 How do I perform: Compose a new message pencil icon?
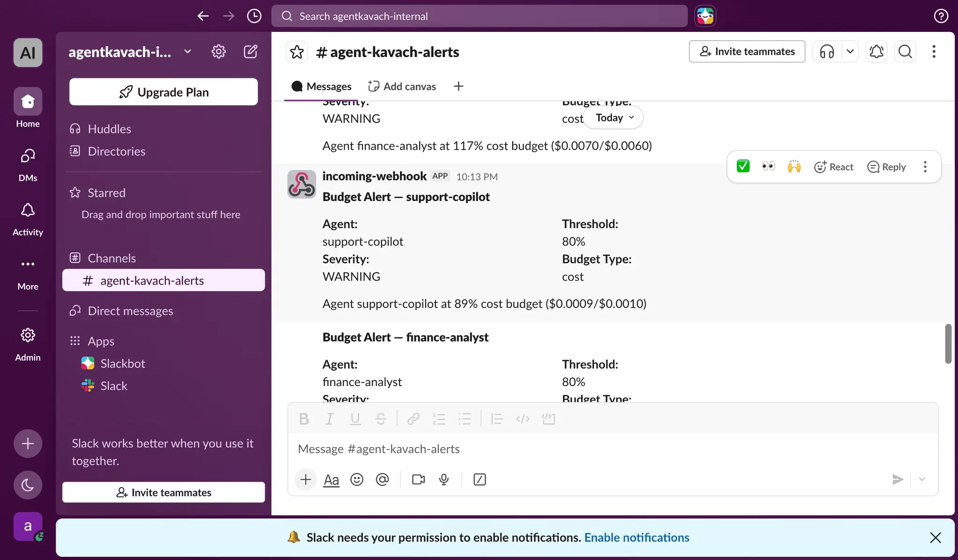click(251, 51)
